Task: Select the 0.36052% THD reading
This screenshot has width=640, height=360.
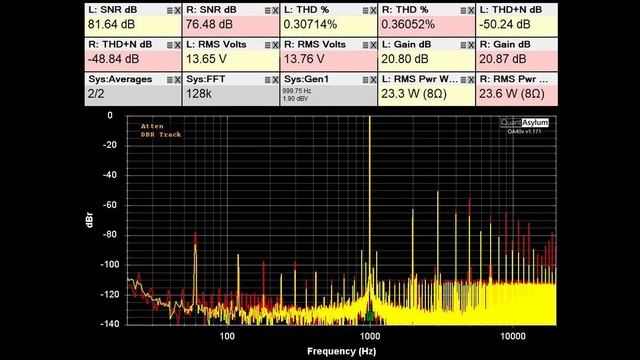Action: 408,24
